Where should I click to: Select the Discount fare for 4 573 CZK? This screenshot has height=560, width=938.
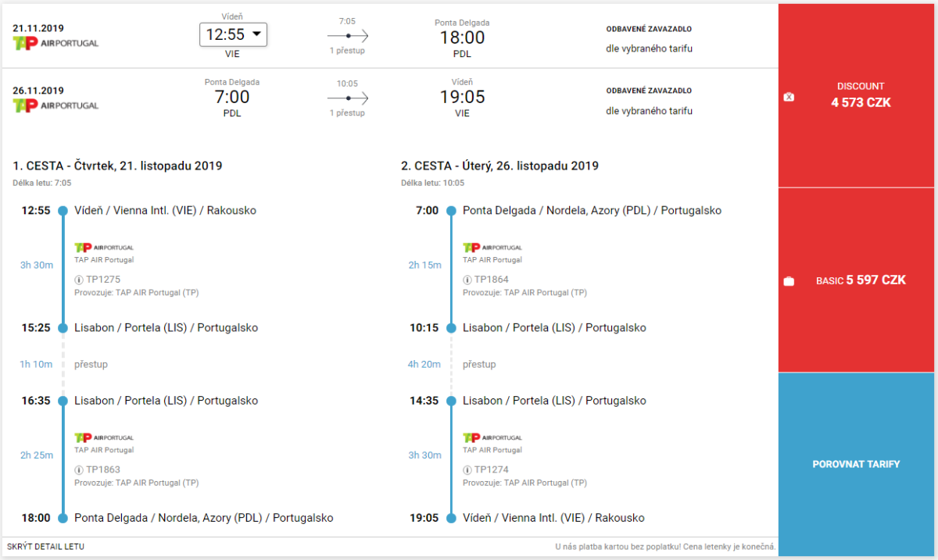pyautogui.click(x=861, y=95)
